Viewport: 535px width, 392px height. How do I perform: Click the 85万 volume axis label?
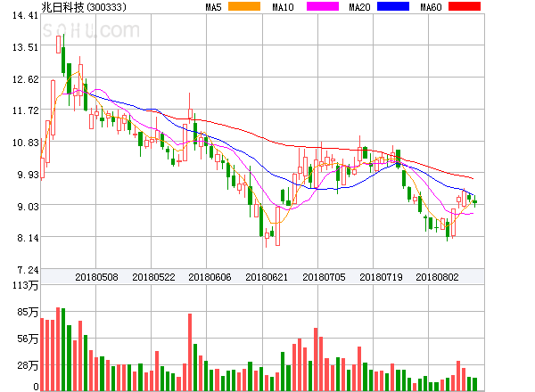28,312
